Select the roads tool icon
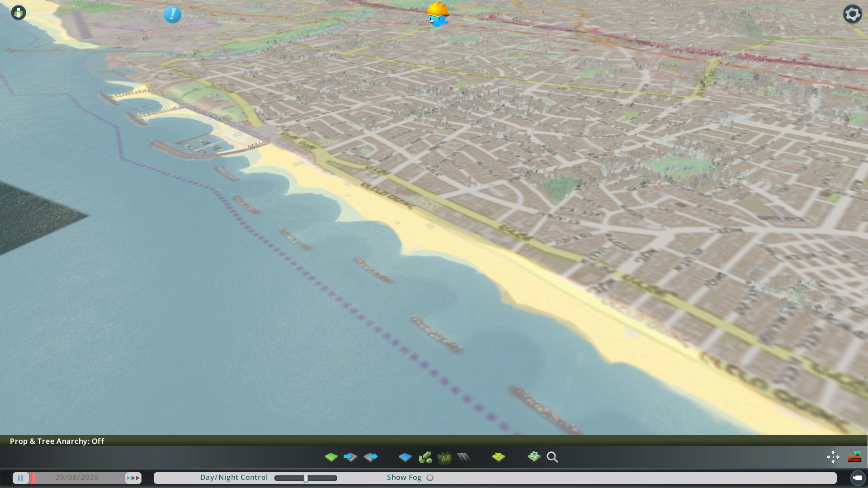 (x=464, y=457)
